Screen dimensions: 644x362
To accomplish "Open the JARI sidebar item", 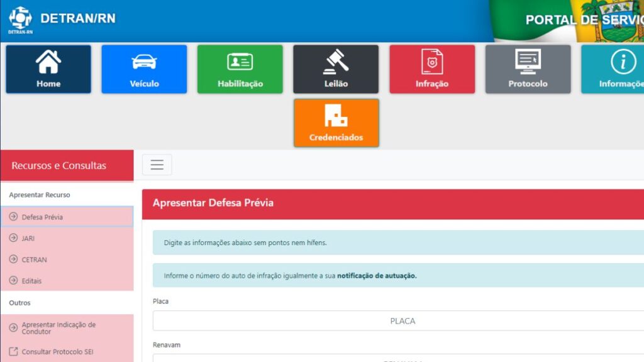I will click(67, 238).
